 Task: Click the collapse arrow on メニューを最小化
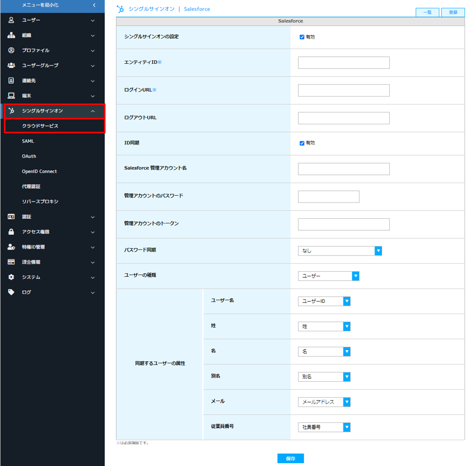point(94,5)
